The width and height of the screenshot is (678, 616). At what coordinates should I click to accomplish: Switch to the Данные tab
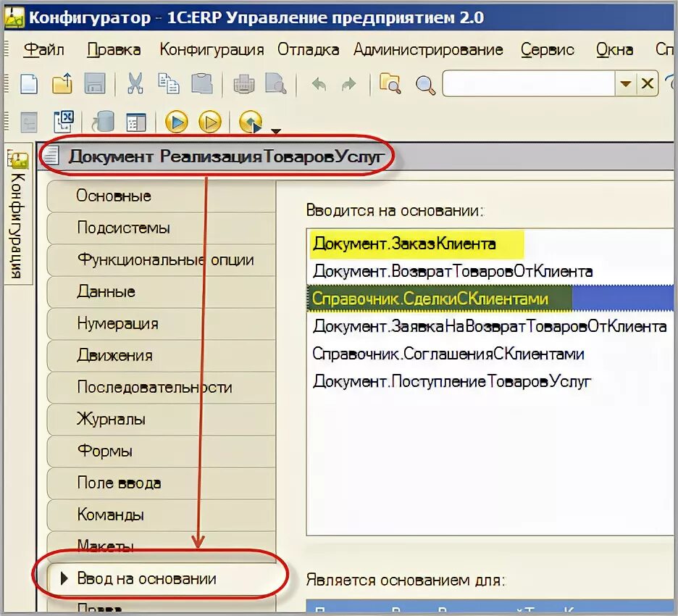tap(162, 292)
